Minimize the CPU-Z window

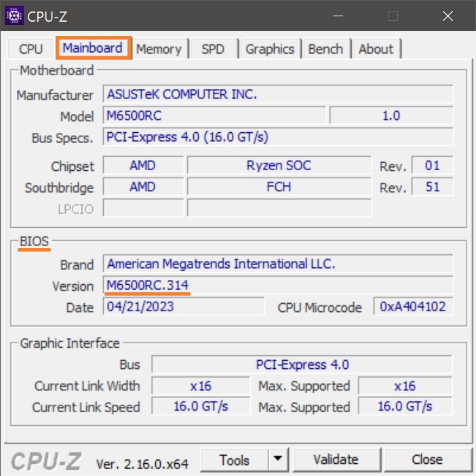(337, 16)
